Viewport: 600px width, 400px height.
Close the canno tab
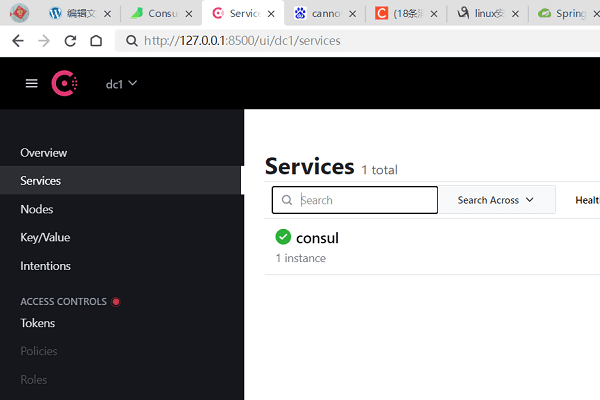tap(352, 14)
